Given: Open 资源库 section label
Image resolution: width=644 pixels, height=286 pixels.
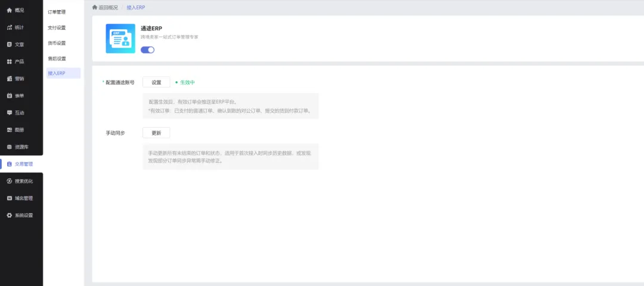Looking at the screenshot, I should coord(22,147).
